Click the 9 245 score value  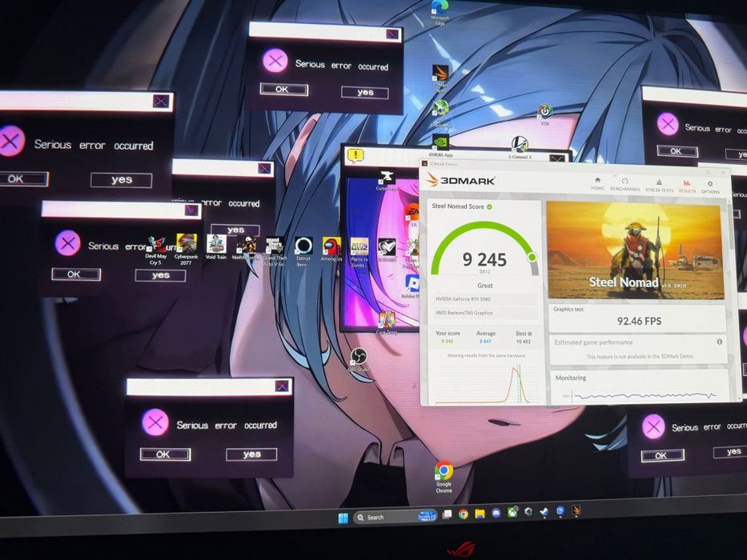pos(484,259)
